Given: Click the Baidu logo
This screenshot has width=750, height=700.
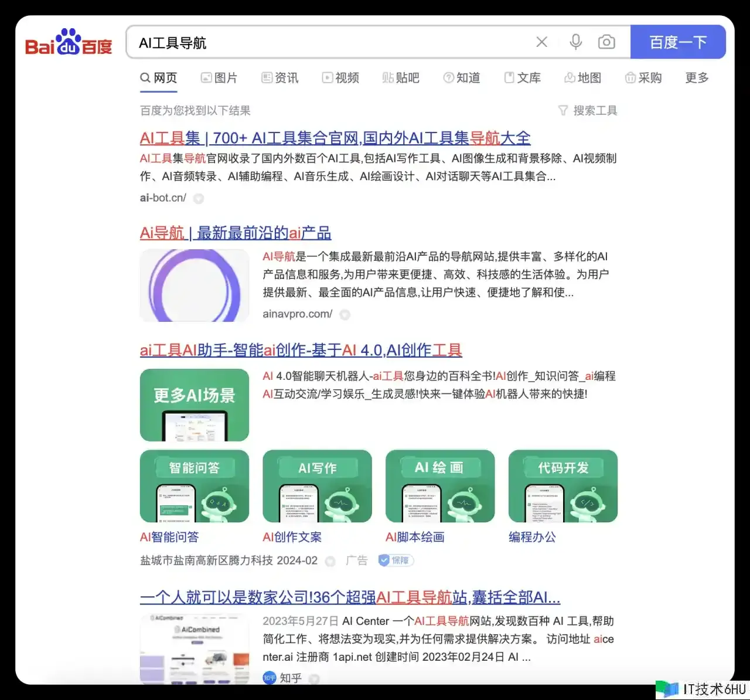Looking at the screenshot, I should [x=69, y=43].
